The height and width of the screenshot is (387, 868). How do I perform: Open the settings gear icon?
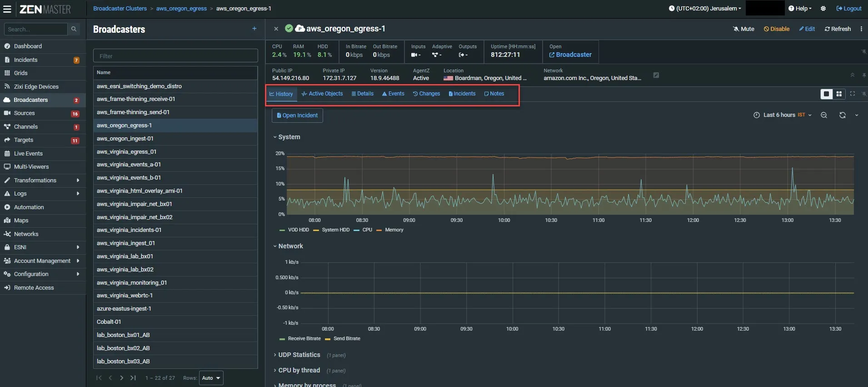823,9
